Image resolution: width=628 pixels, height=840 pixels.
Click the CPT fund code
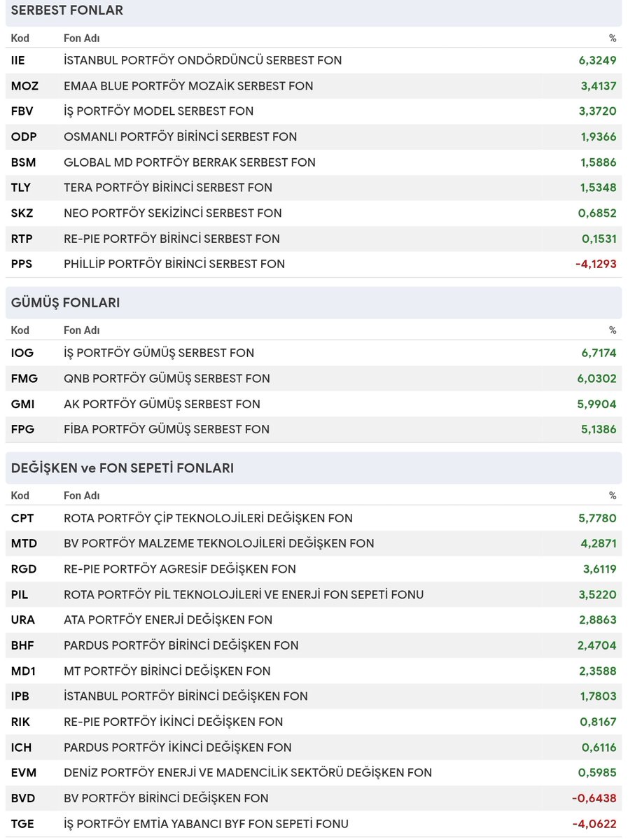[22, 518]
